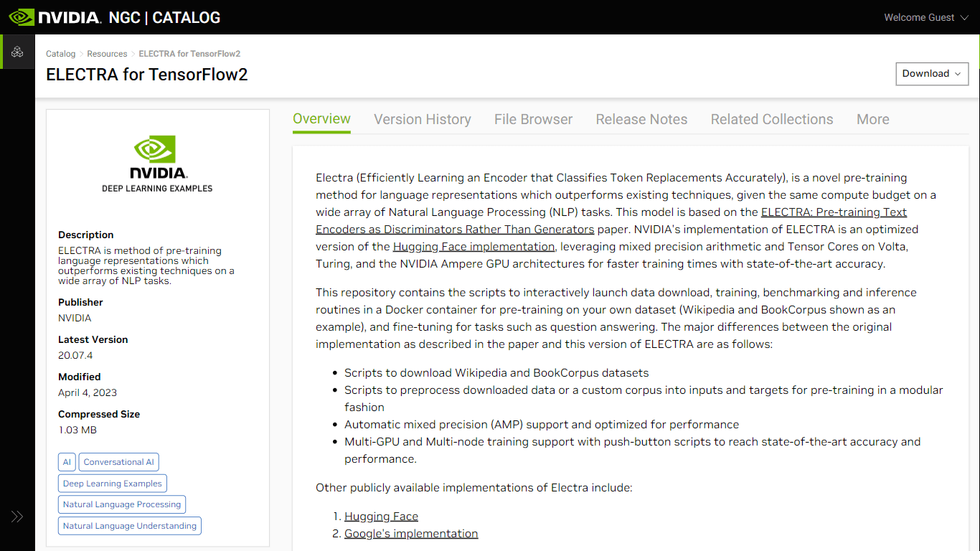980x551 pixels.
Task: Open the Download dropdown button
Action: point(932,74)
